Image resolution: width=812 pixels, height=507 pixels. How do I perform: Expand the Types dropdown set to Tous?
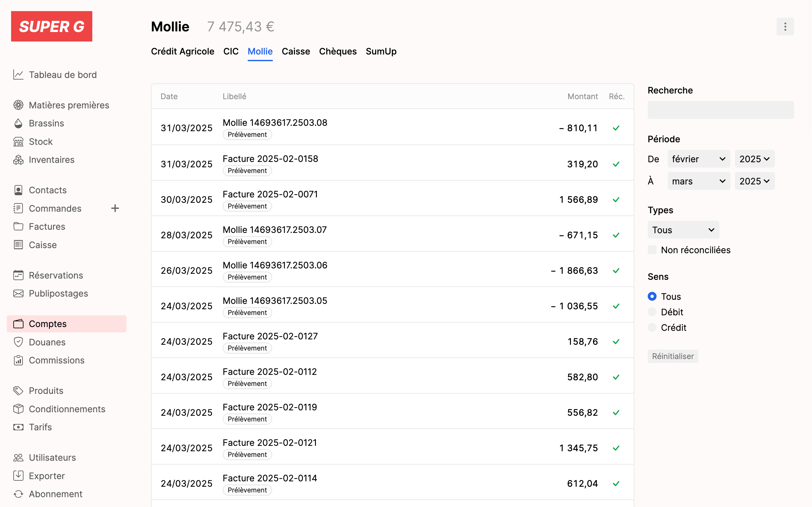coord(683,230)
